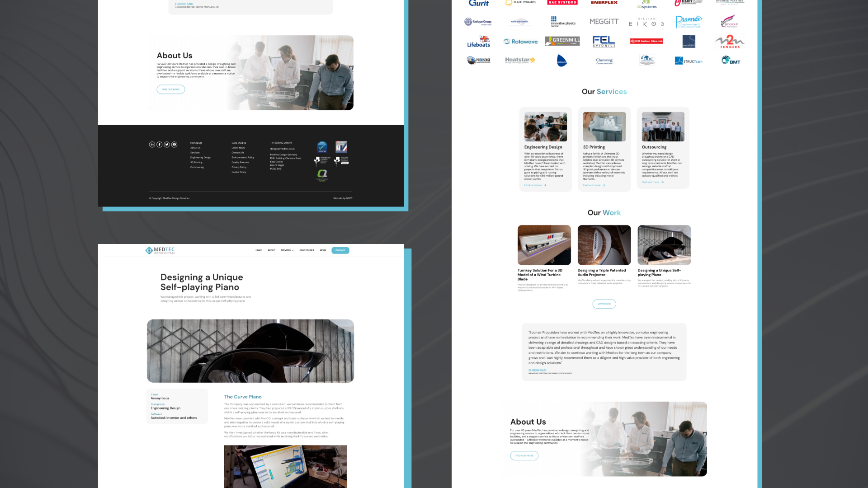Click the Curve Piano hero image
The width and height of the screenshot is (868, 488).
click(250, 351)
